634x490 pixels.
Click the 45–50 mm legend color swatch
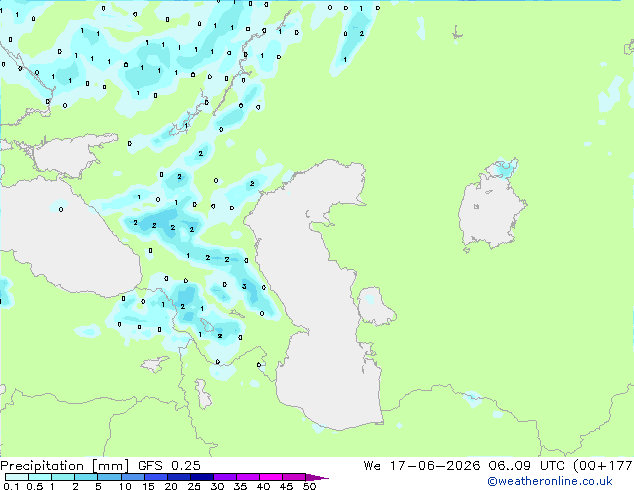point(294,477)
